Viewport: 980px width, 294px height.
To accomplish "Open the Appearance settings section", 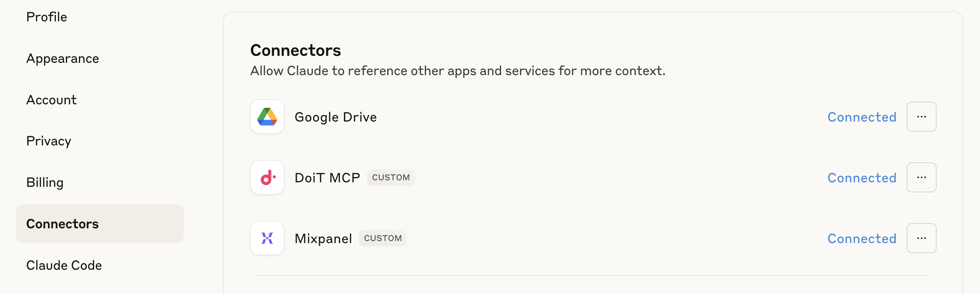I will tap(62, 59).
